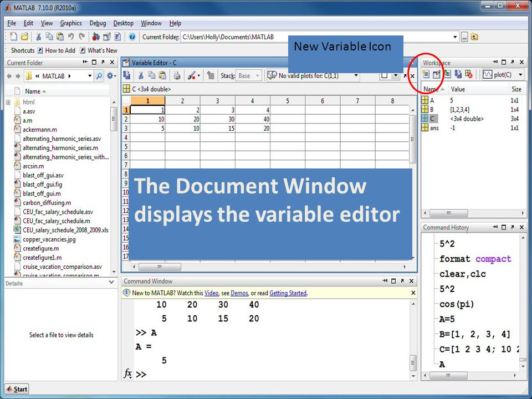Click the MATLAB Start button

click(x=17, y=389)
